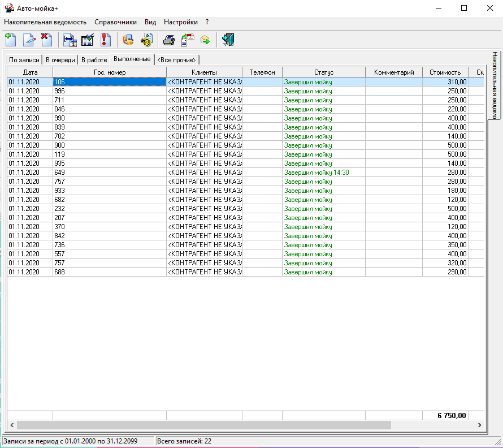The image size is (503, 448).
Task: Open the date period calendar icon
Action: tap(70, 40)
